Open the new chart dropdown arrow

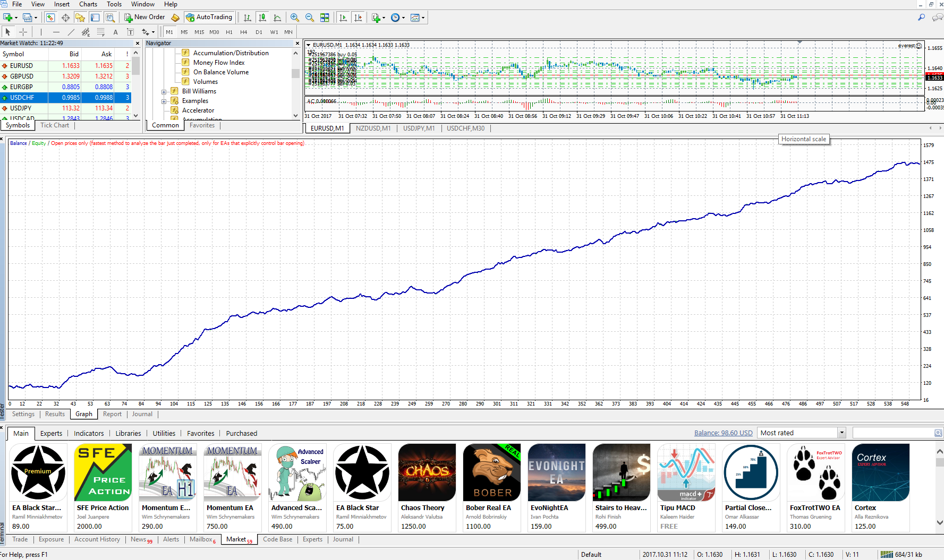pyautogui.click(x=16, y=18)
